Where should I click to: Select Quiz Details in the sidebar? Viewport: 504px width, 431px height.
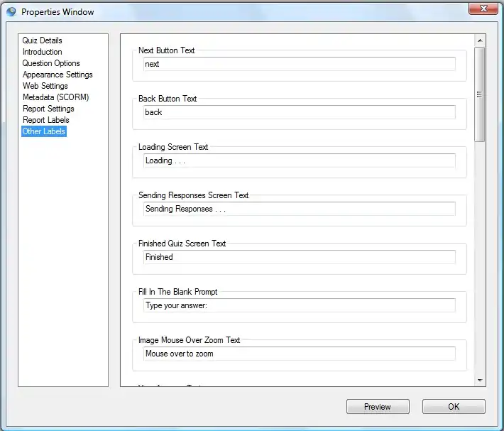42,40
